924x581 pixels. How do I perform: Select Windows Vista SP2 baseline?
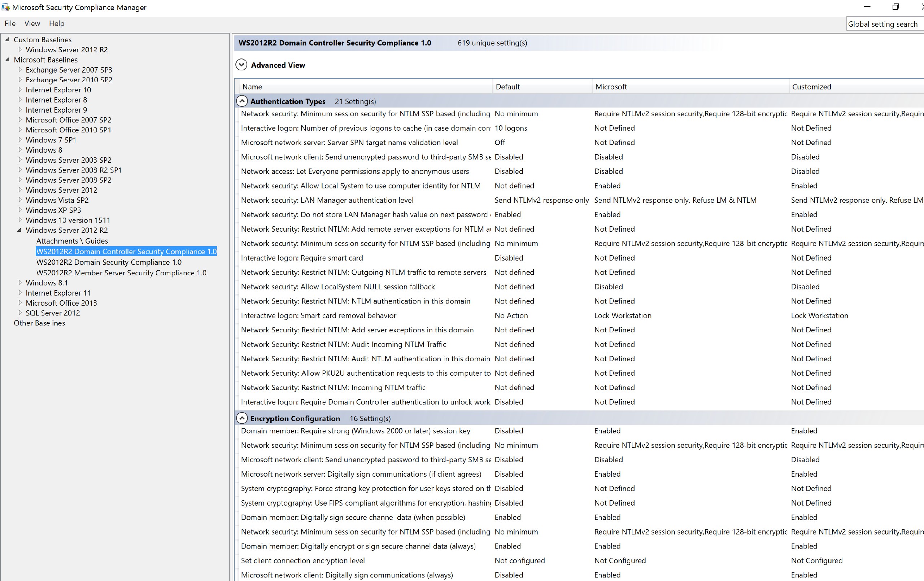(x=57, y=200)
